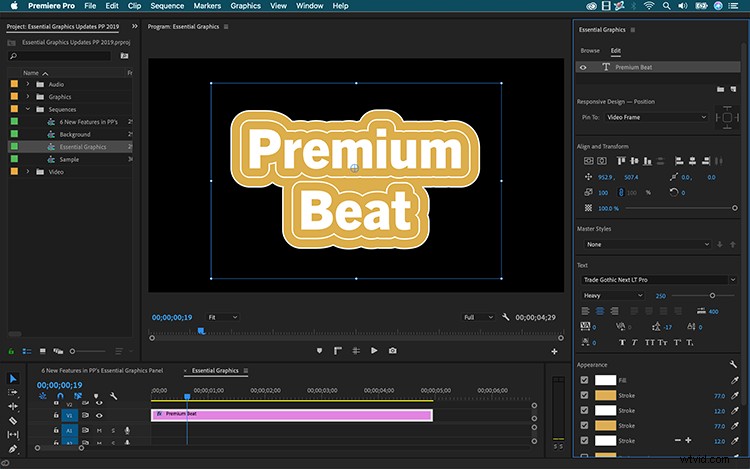Enable Faux Italic text style
The image size is (750, 469).
point(634,342)
